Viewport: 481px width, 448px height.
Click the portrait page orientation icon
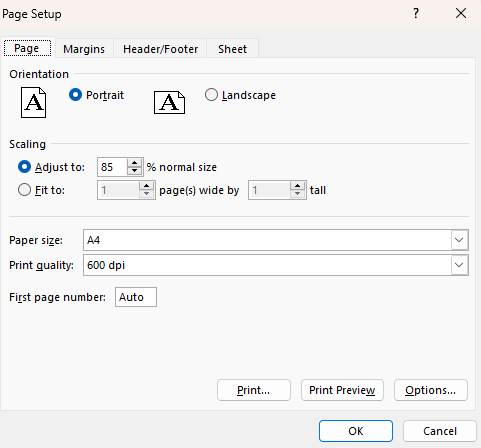pyautogui.click(x=33, y=102)
